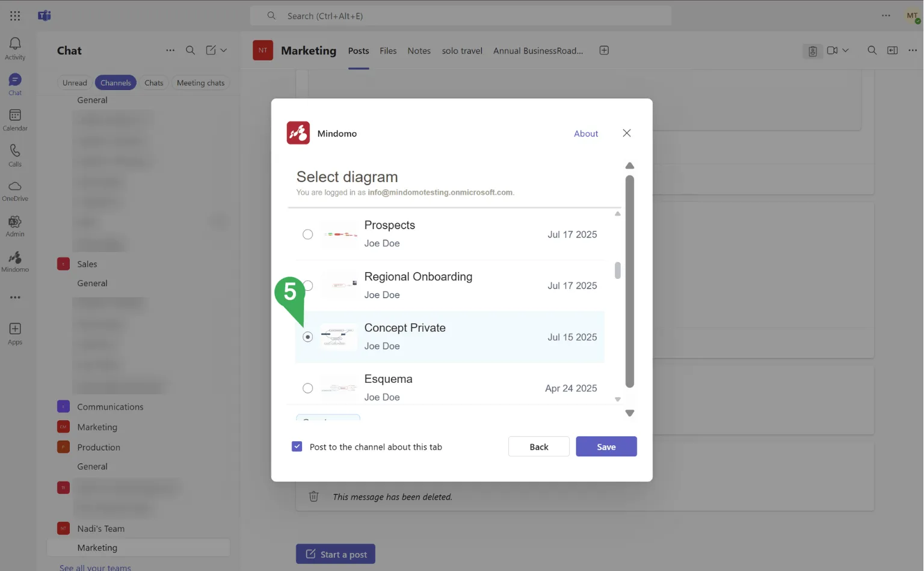Open the About link in Mindomo dialog
This screenshot has height=571, width=924.
click(585, 133)
